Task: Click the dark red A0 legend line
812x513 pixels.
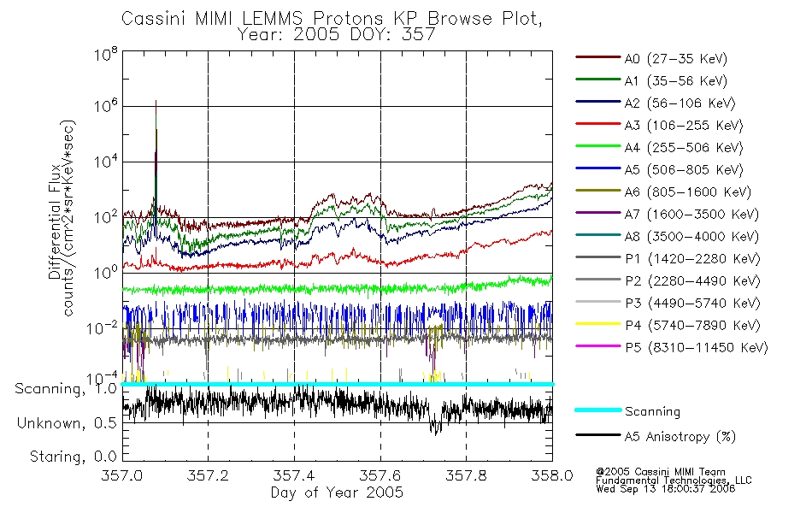Action: coord(598,57)
